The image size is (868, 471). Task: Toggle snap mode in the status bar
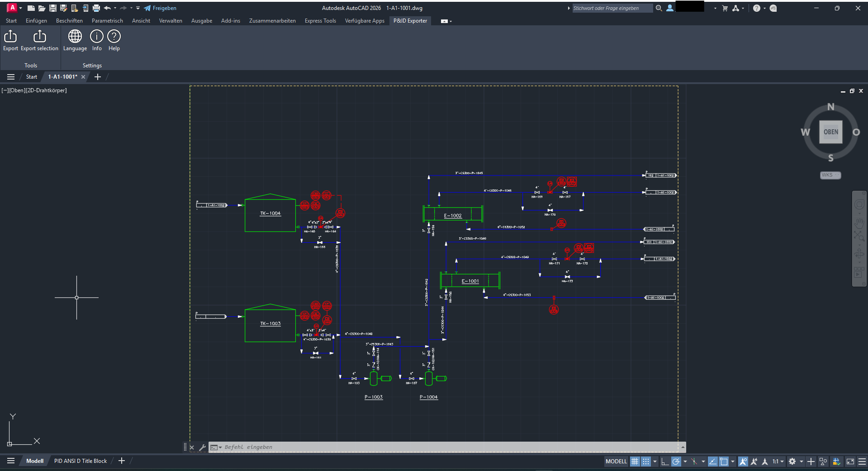pos(645,461)
